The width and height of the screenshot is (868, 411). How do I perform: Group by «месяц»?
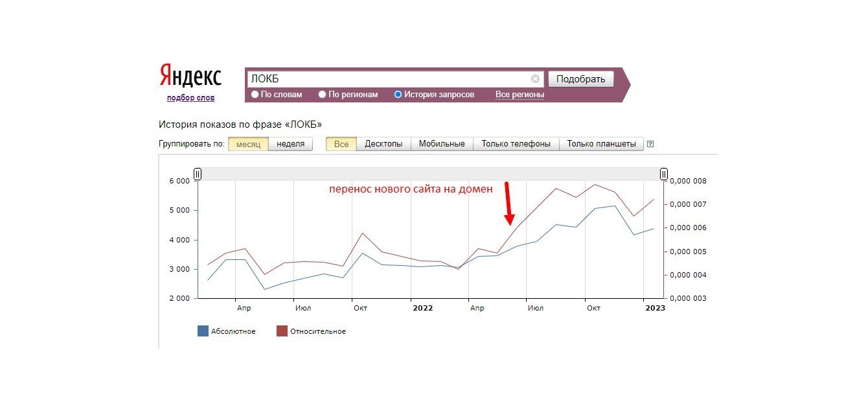(248, 144)
